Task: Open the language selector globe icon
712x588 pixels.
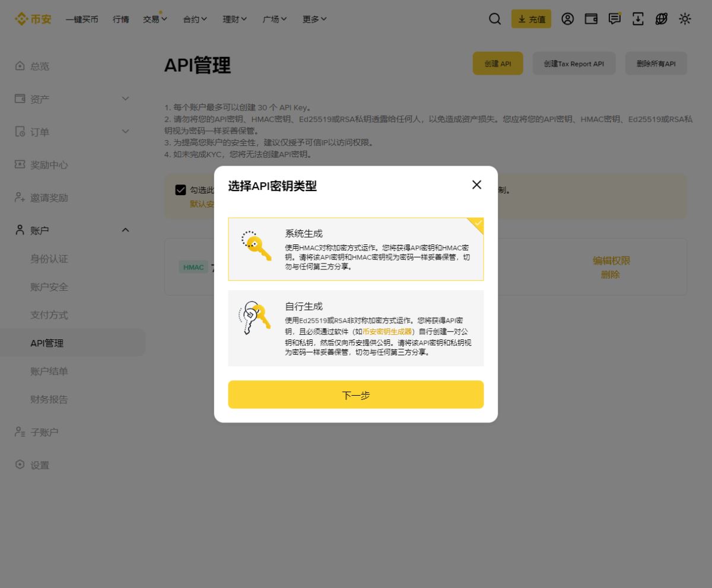Action: (x=661, y=18)
